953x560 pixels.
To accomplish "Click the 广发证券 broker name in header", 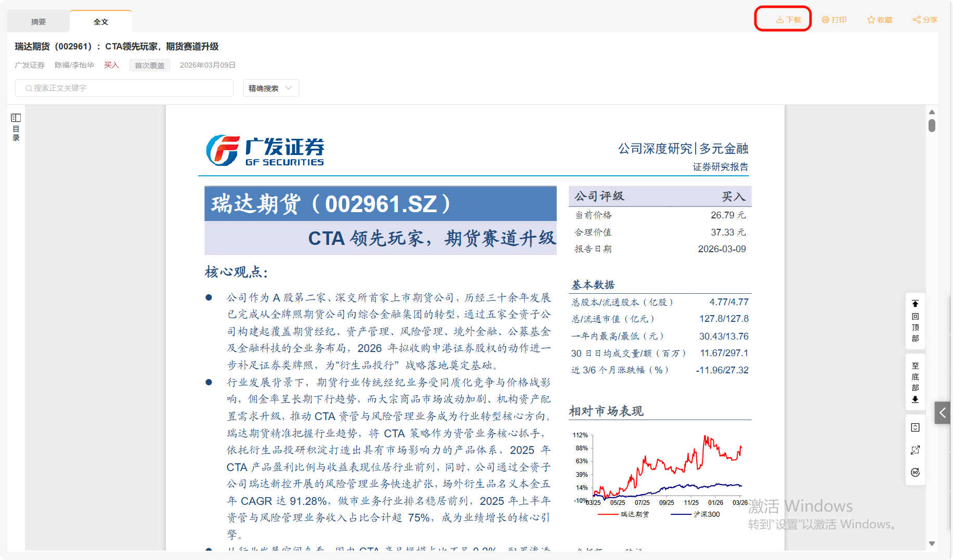I will pos(30,65).
